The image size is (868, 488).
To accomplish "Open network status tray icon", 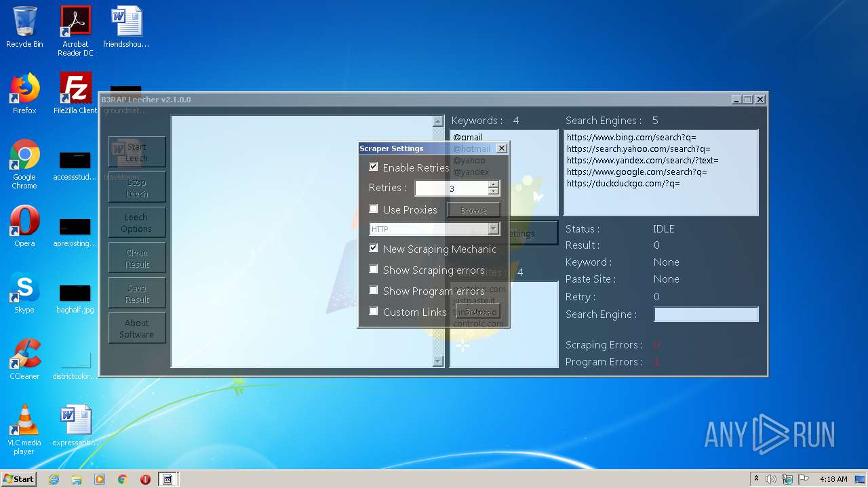I will (x=787, y=479).
